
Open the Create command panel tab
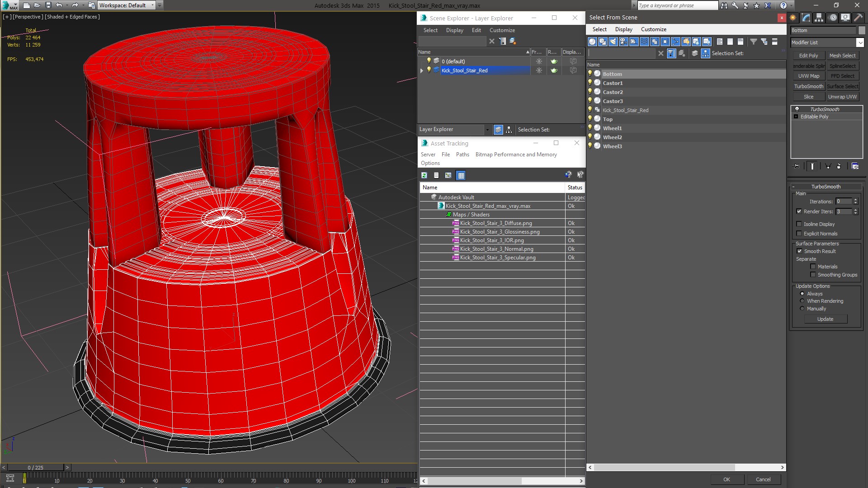tap(793, 18)
